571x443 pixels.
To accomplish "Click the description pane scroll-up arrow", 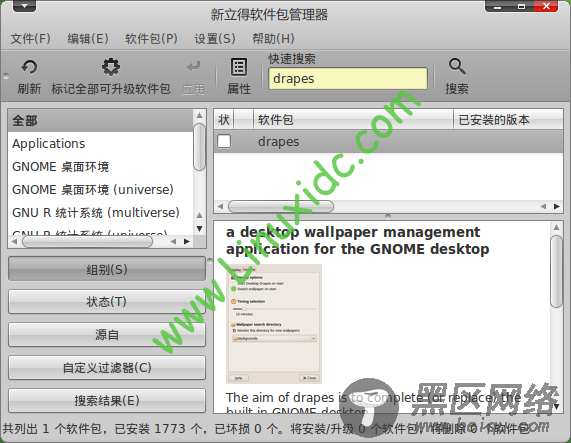I will point(556,227).
